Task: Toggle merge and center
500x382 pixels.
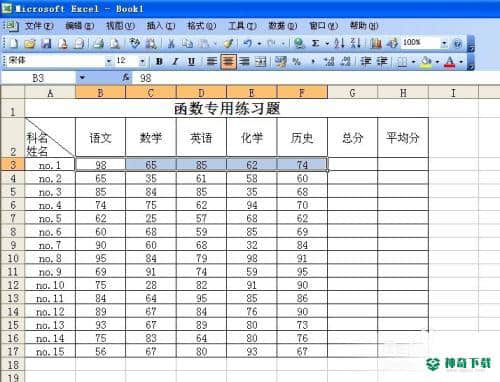Action: click(261, 62)
